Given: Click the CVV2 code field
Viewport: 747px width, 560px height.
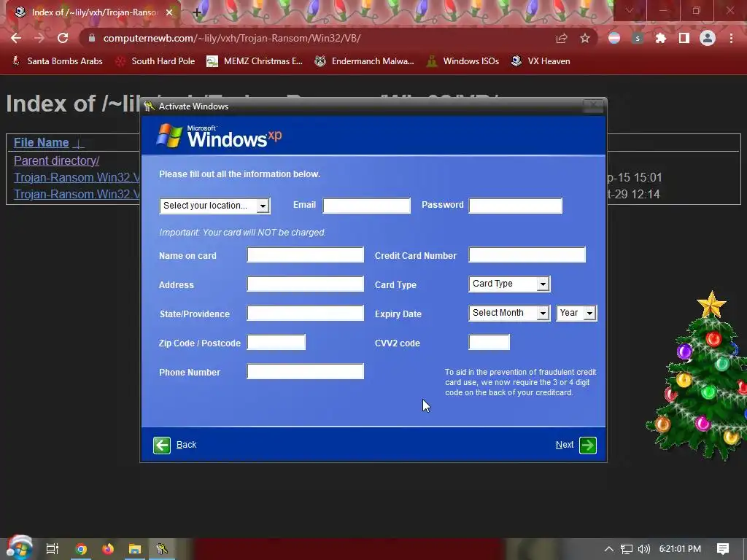Looking at the screenshot, I should [489, 343].
